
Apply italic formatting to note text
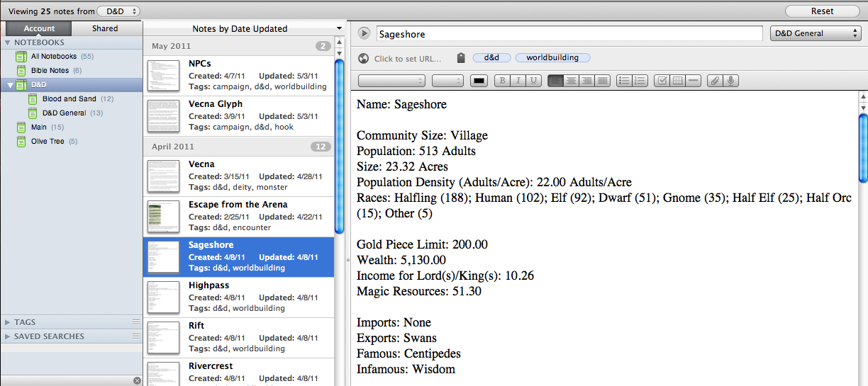click(518, 81)
